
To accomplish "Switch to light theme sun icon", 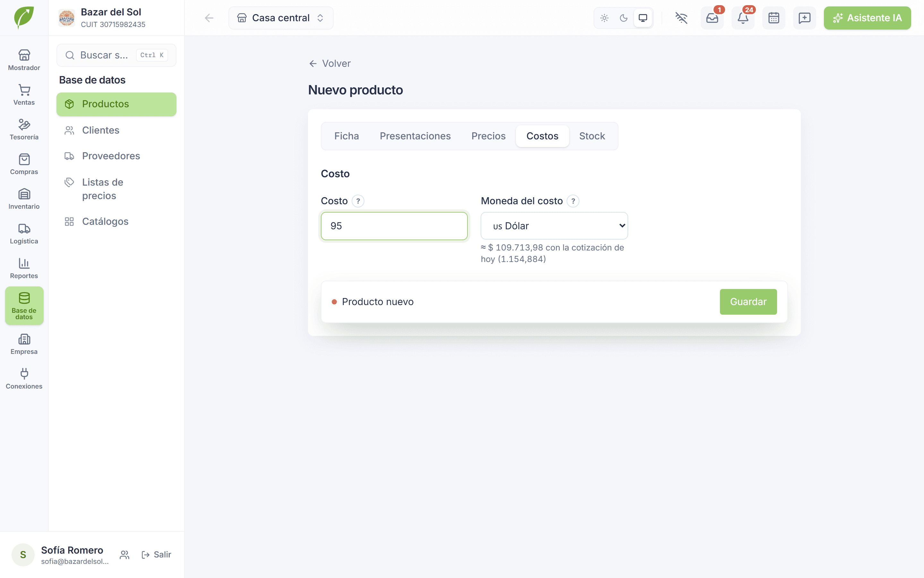I will pos(604,18).
